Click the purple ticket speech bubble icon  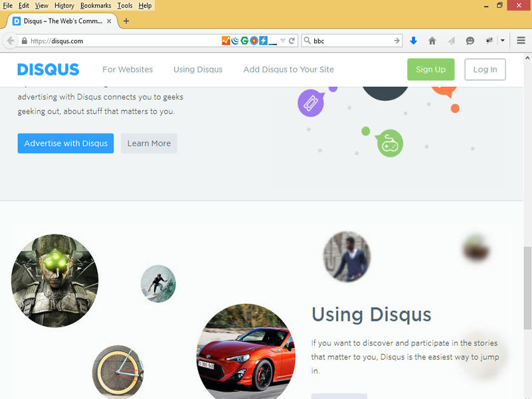pos(311,103)
